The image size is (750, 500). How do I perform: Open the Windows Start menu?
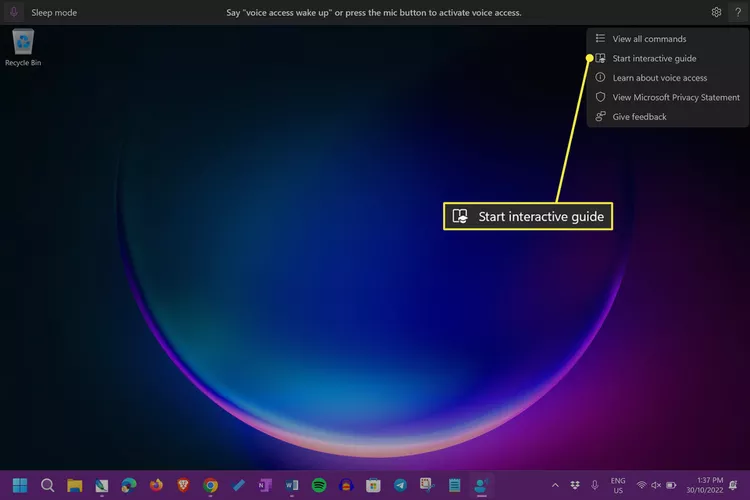[x=20, y=485]
